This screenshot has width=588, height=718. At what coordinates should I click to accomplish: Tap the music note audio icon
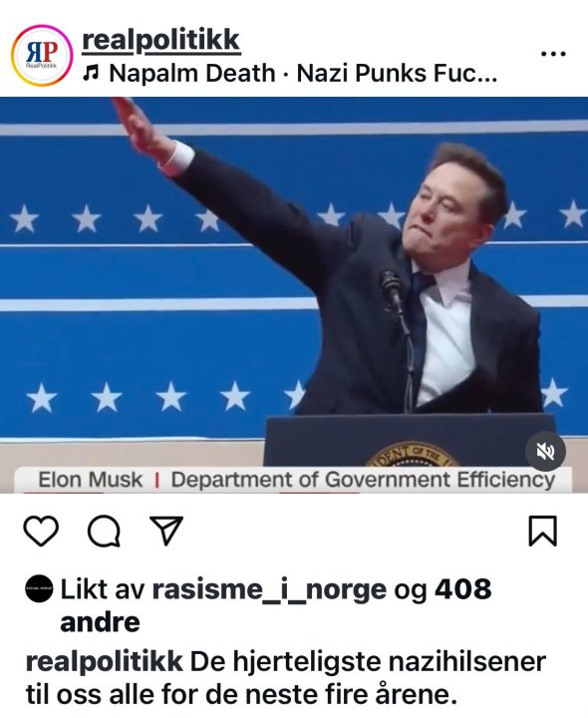point(91,73)
